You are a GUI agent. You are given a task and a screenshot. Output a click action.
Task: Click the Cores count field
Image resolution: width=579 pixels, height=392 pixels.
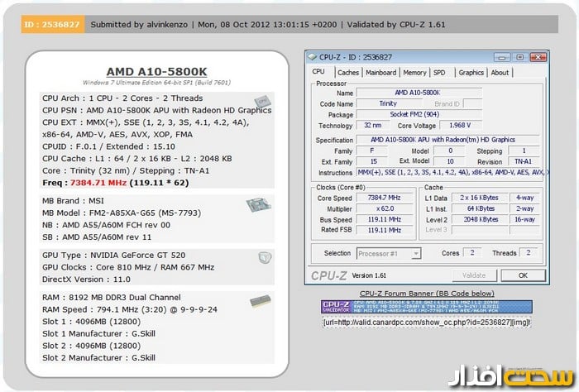tap(472, 253)
